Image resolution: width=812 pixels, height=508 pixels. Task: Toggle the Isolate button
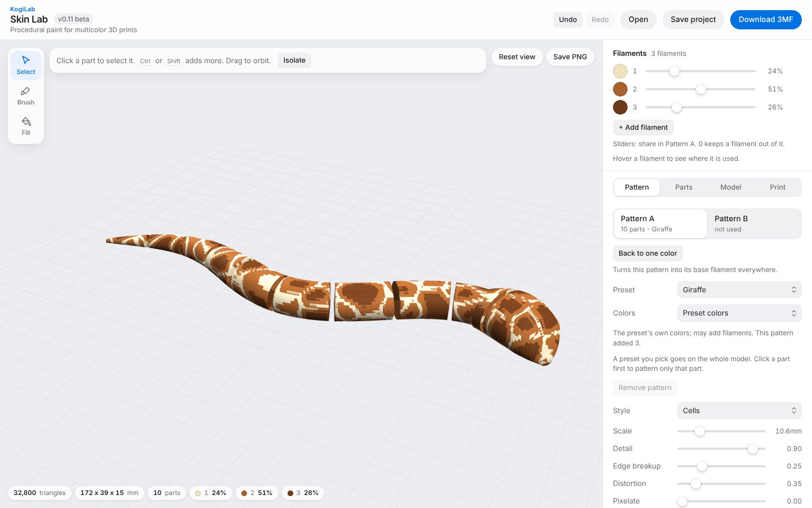[x=294, y=60]
